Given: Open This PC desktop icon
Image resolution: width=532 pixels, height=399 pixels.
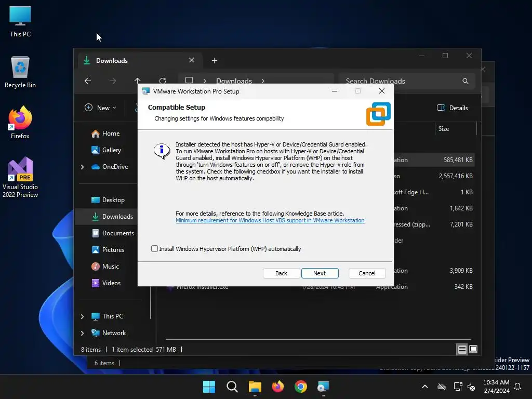Looking at the screenshot, I should point(20,21).
